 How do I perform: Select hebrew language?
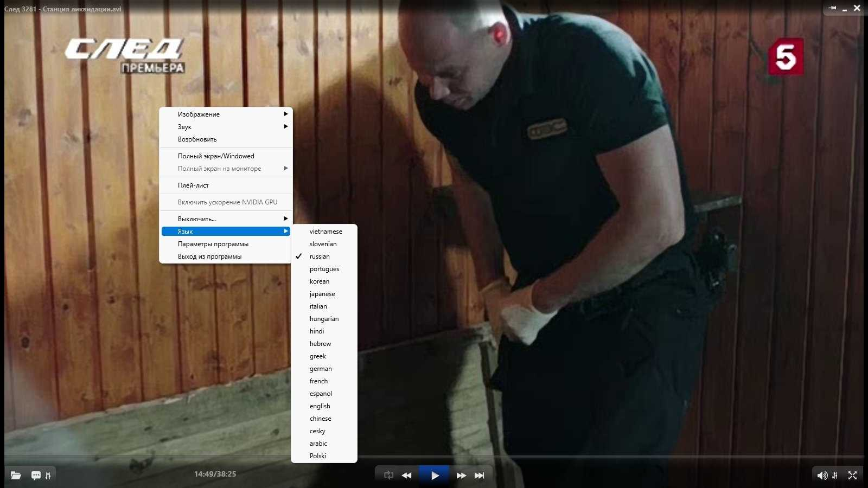(324, 344)
